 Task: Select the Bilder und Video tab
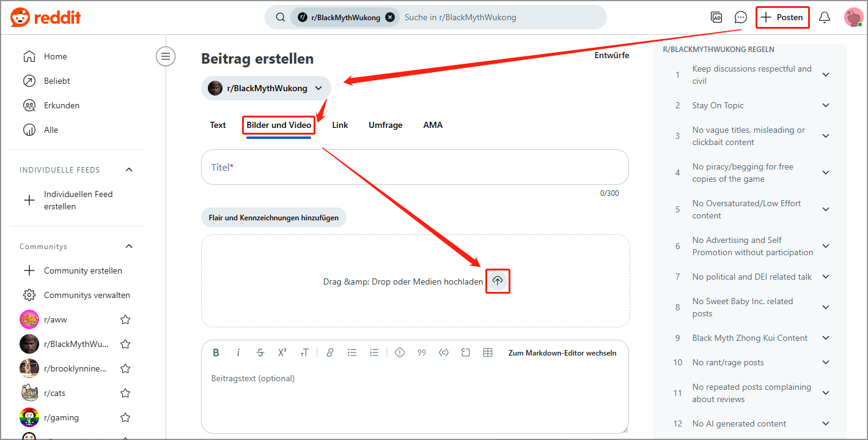279,125
